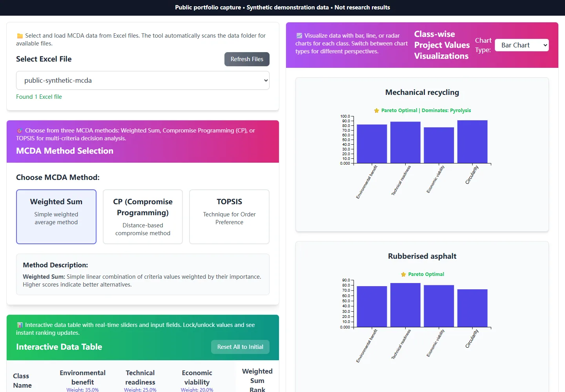Viewport: 565px width, 392px height.
Task: Click the 'MCDA Method Selection' heading
Action: coord(65,151)
